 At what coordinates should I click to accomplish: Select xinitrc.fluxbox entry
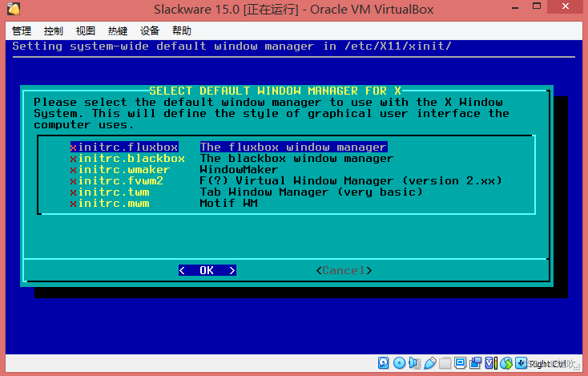[x=124, y=147]
